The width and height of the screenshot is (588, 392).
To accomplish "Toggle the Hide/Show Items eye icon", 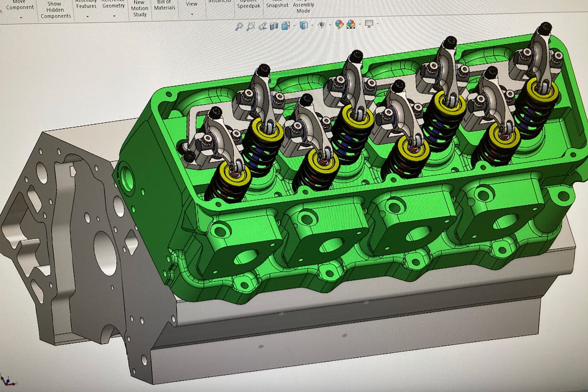I will click(x=321, y=25).
